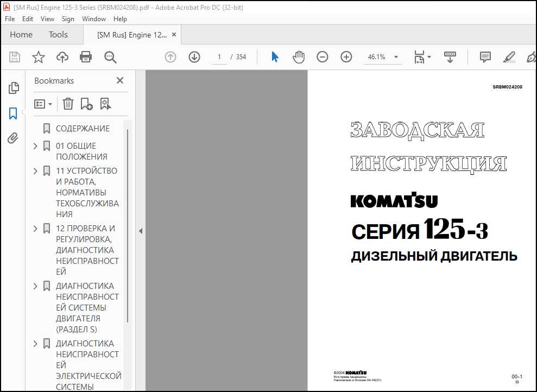Click the upload to cloud icon
Viewport: 537px width, 392px height.
(x=62, y=57)
